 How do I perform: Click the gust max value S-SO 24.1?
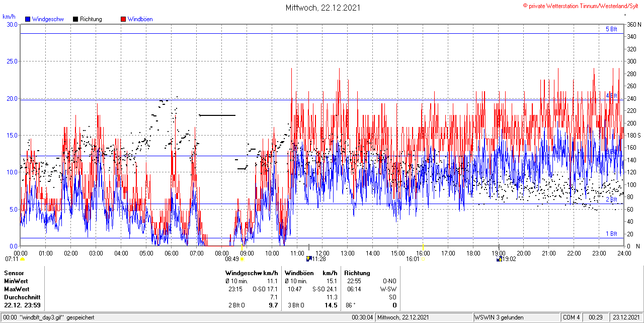(x=324, y=289)
